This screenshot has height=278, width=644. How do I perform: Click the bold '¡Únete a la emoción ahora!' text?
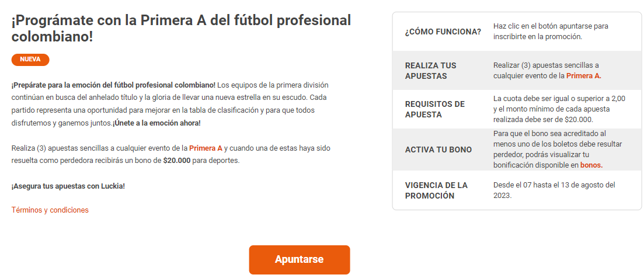tap(157, 123)
